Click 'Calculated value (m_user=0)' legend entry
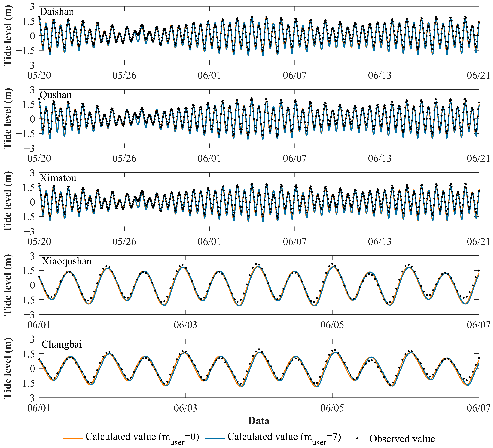Viewport: 493px width, 448px height. pyautogui.click(x=142, y=437)
